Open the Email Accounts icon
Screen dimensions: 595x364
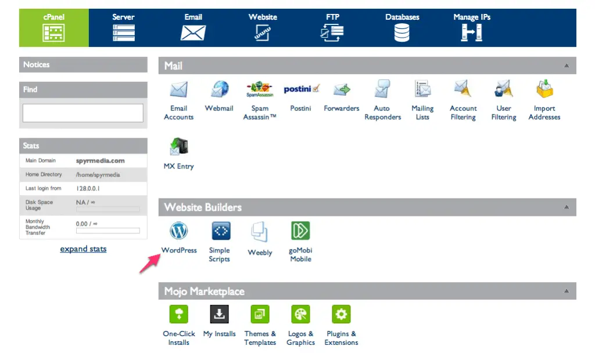pyautogui.click(x=179, y=89)
